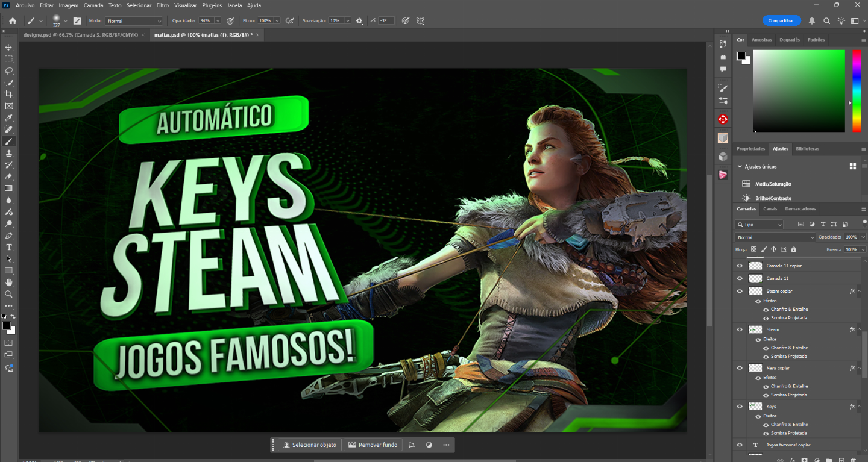Screen dimensions: 868x462
Task: Hide the Camada 11 layer
Action: click(x=740, y=278)
